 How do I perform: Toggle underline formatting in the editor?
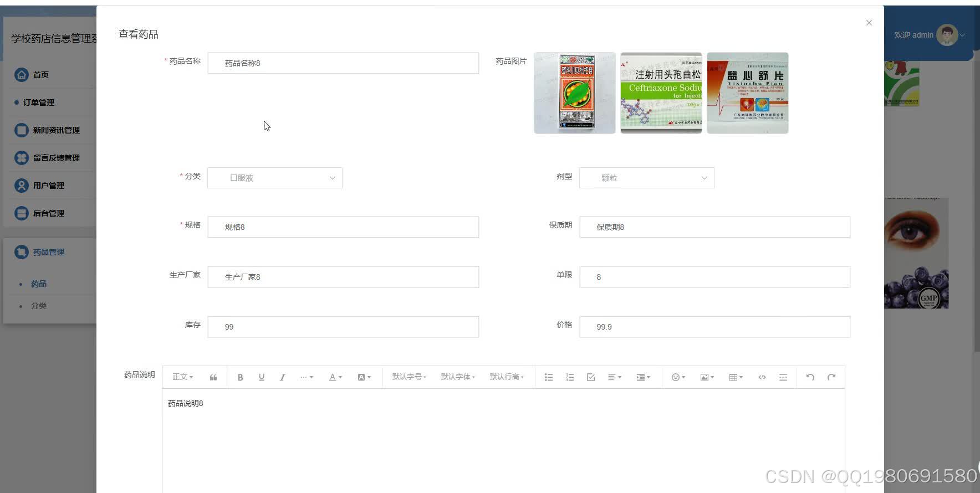pyautogui.click(x=261, y=377)
